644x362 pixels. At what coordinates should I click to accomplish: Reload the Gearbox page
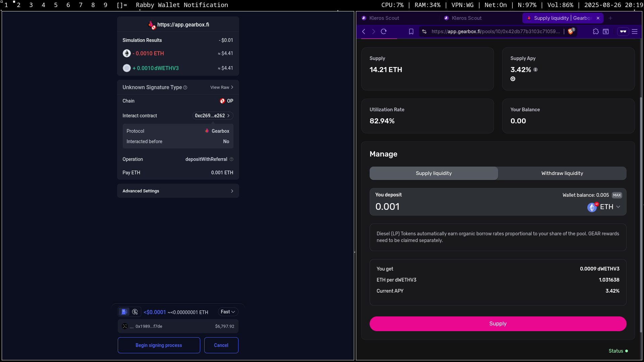[384, 32]
